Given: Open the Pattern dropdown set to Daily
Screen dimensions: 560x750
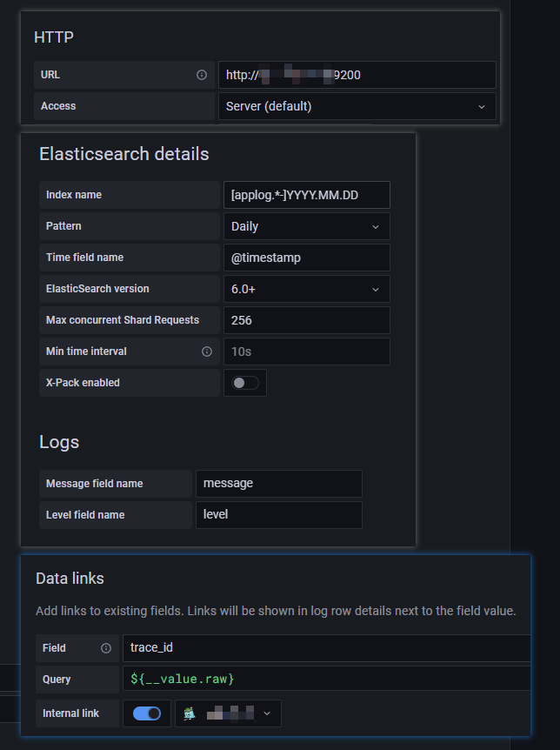Looking at the screenshot, I should pos(306,226).
